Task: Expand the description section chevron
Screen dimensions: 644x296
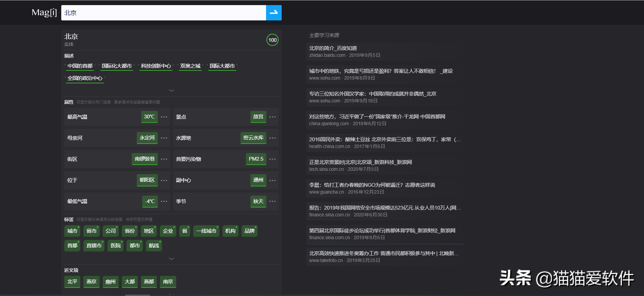Action: [171, 91]
